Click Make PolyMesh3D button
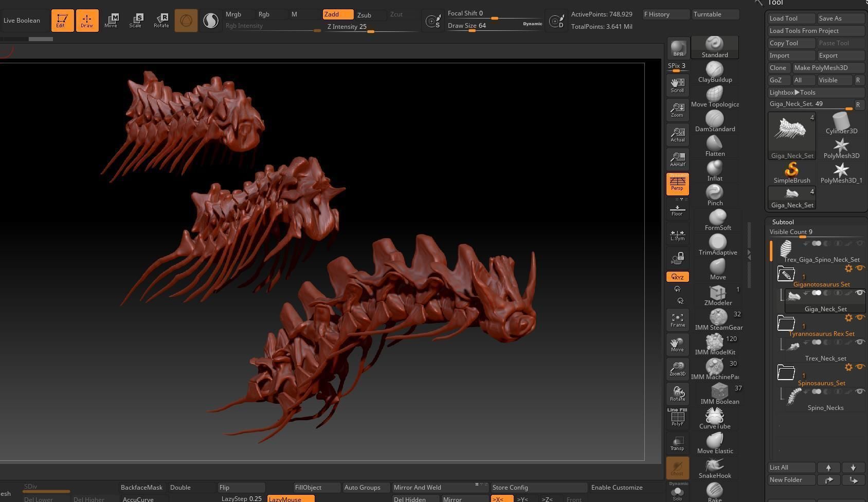The height and width of the screenshot is (502, 868). point(828,68)
